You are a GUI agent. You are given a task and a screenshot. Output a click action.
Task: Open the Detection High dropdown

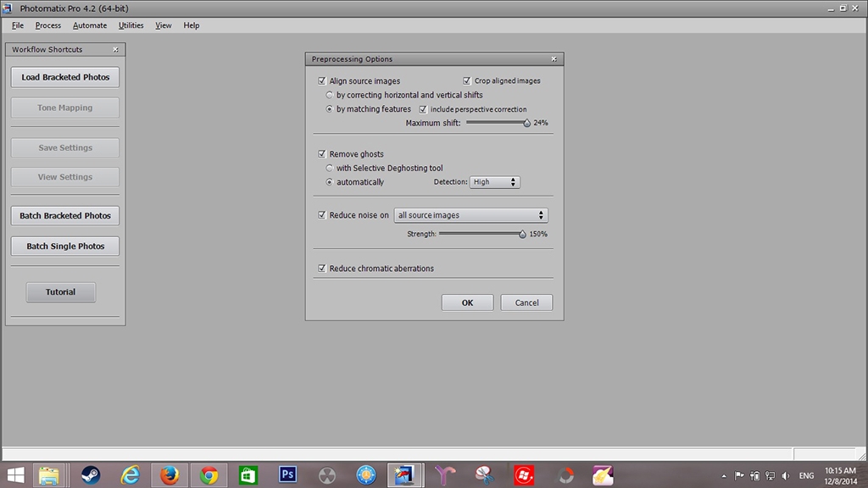click(x=494, y=182)
